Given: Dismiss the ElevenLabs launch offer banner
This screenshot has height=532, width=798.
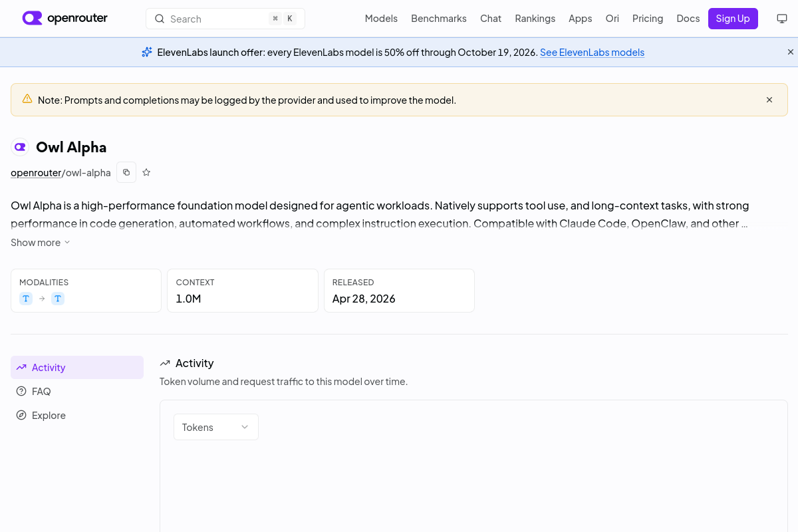Looking at the screenshot, I should tap(791, 52).
